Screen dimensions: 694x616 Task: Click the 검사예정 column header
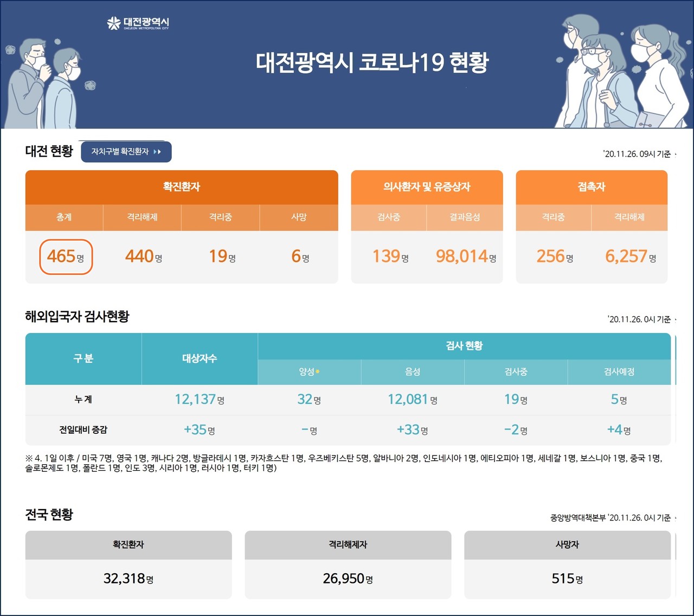[619, 372]
